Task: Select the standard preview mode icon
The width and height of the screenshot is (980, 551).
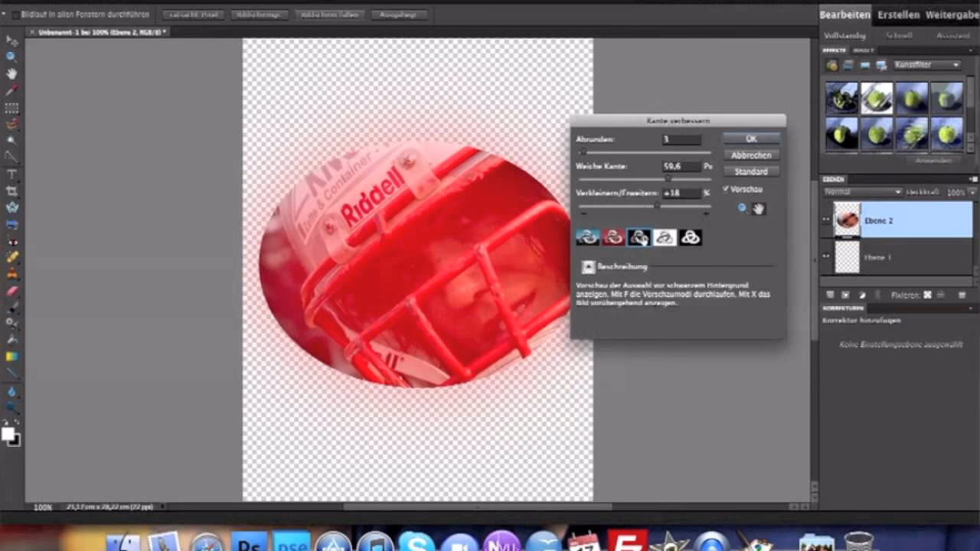Action: pos(588,237)
